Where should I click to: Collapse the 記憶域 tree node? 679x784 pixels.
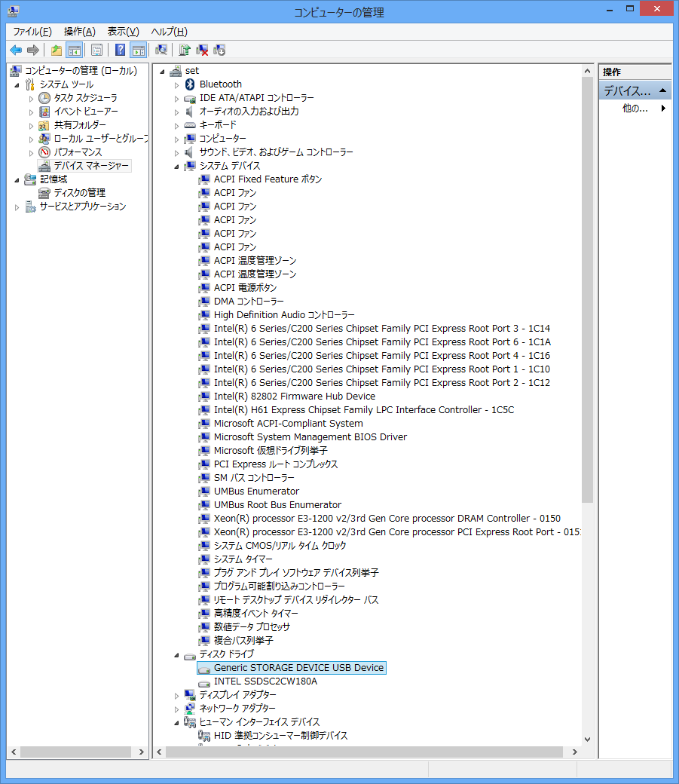(x=17, y=180)
